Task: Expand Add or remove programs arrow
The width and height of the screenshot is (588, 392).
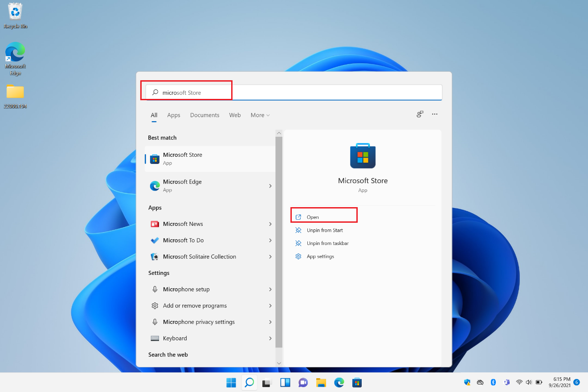Action: click(270, 306)
